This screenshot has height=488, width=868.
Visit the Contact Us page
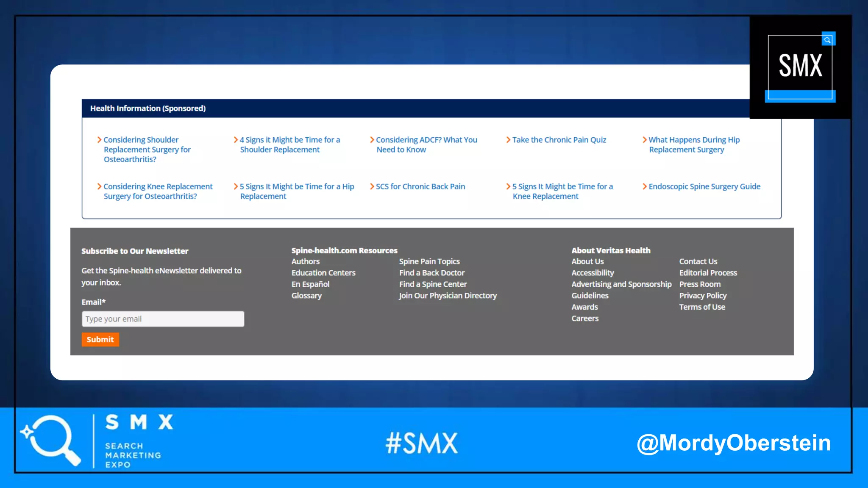[x=698, y=261]
